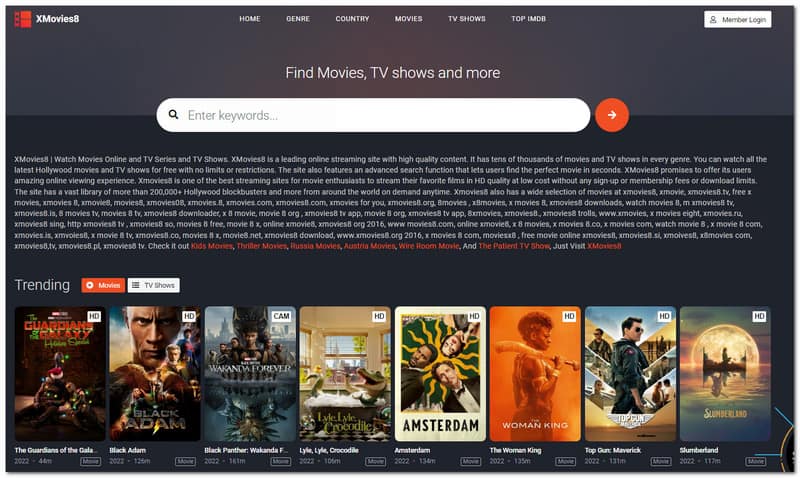800x478 pixels.
Task: Follow the Russia Movies link
Action: tap(315, 246)
